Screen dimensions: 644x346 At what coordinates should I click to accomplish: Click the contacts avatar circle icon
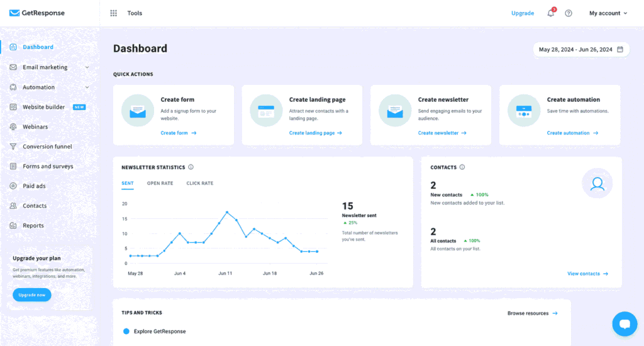597,183
